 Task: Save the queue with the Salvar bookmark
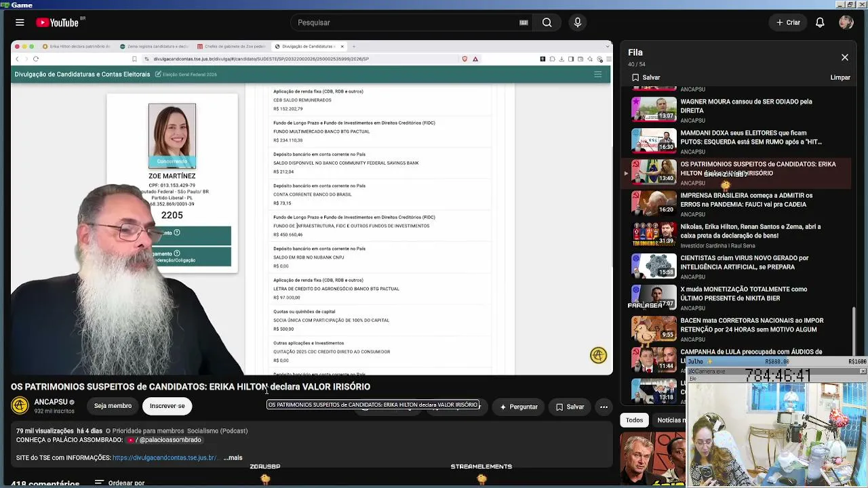click(646, 77)
